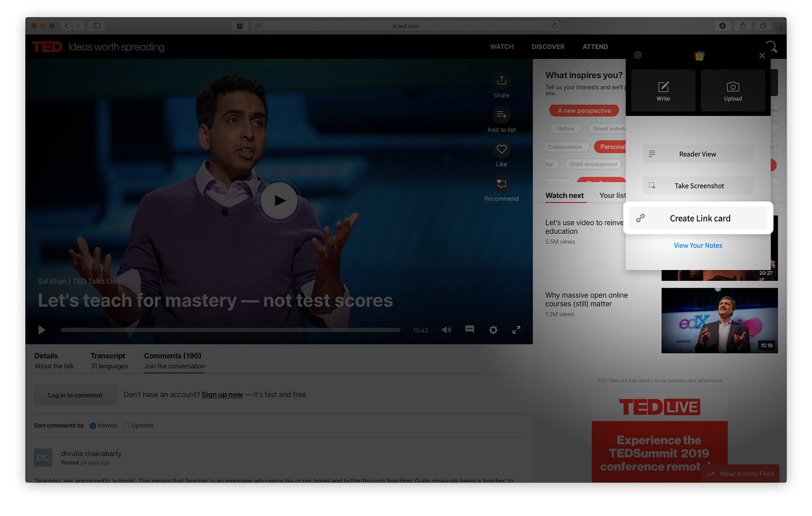The height and width of the screenshot is (516, 812).
Task: Click the DC commenter avatar
Action: point(43,458)
